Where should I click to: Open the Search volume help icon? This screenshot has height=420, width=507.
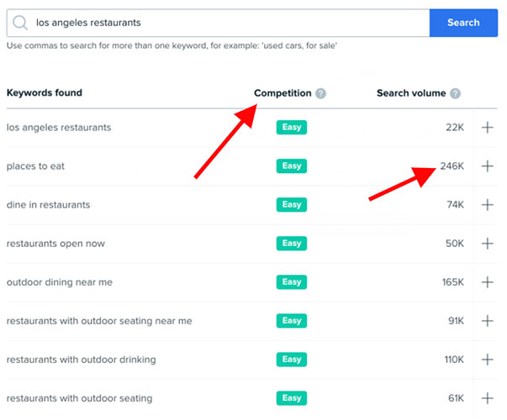pyautogui.click(x=455, y=93)
